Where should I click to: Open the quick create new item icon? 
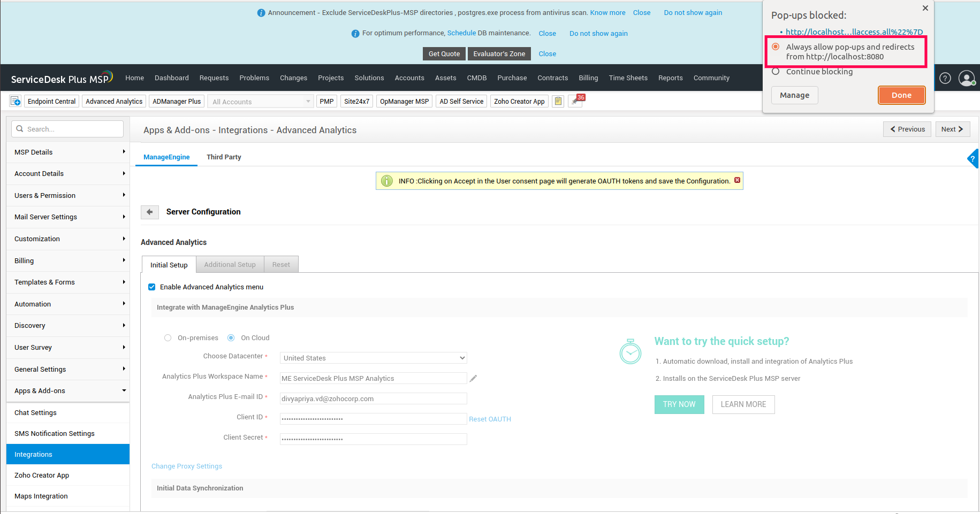click(16, 101)
